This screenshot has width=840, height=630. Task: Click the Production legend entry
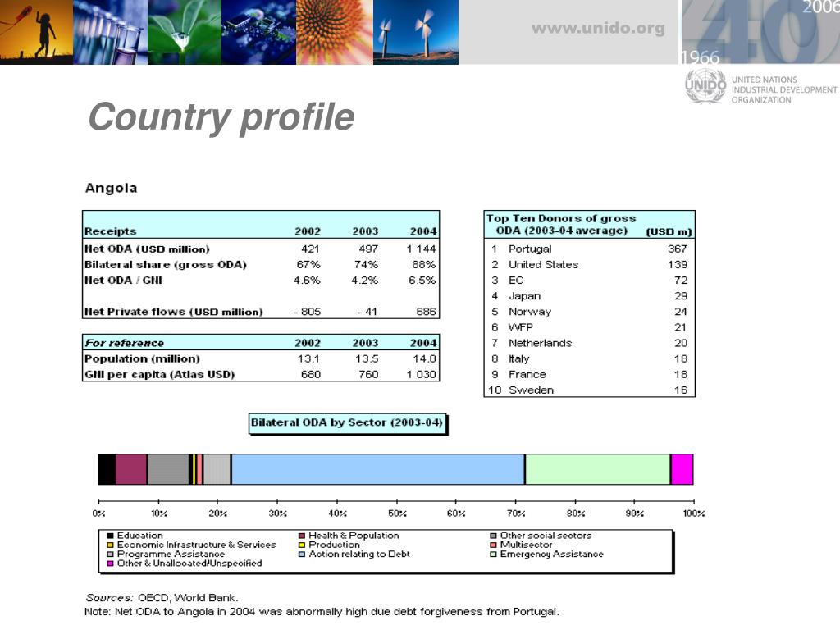(x=329, y=545)
